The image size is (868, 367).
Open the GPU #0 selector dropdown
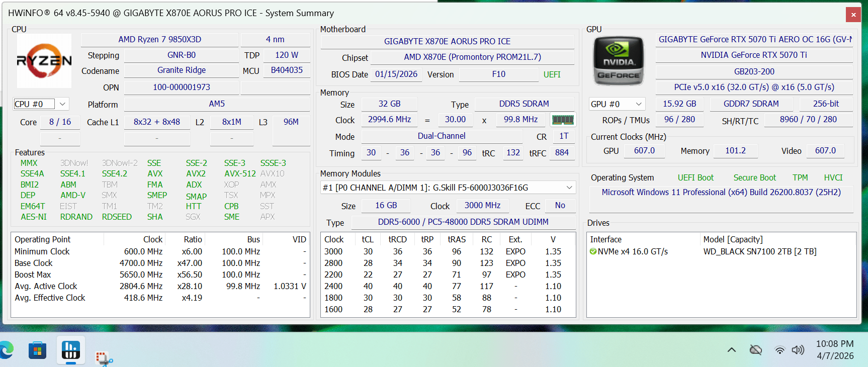coord(617,104)
